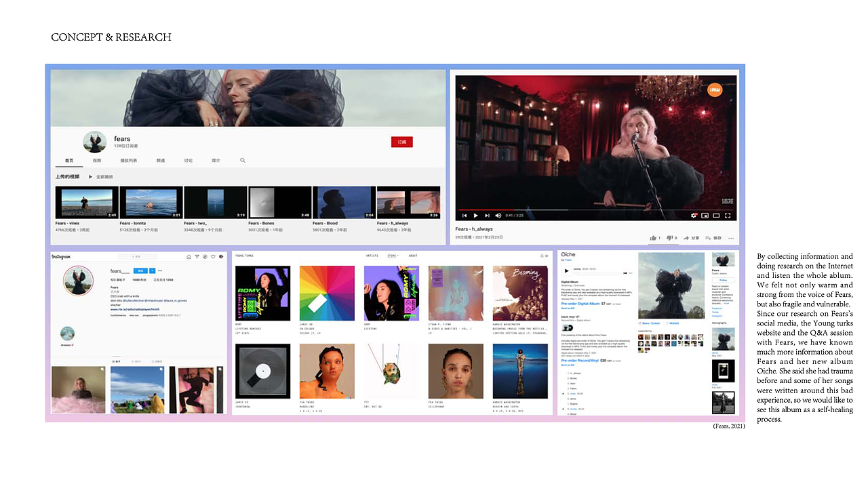Click the blue follow button on Instagram
Image resolution: width=868 pixels, height=484 pixels.
tap(139, 270)
